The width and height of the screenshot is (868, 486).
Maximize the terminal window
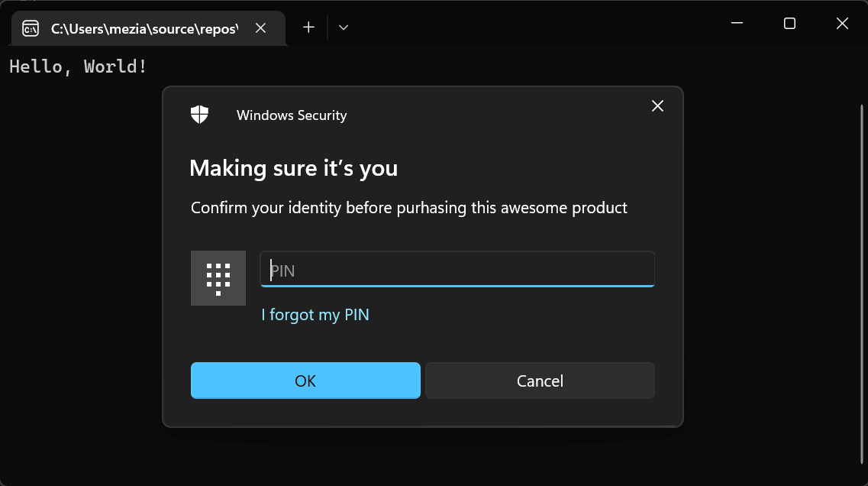(x=789, y=24)
